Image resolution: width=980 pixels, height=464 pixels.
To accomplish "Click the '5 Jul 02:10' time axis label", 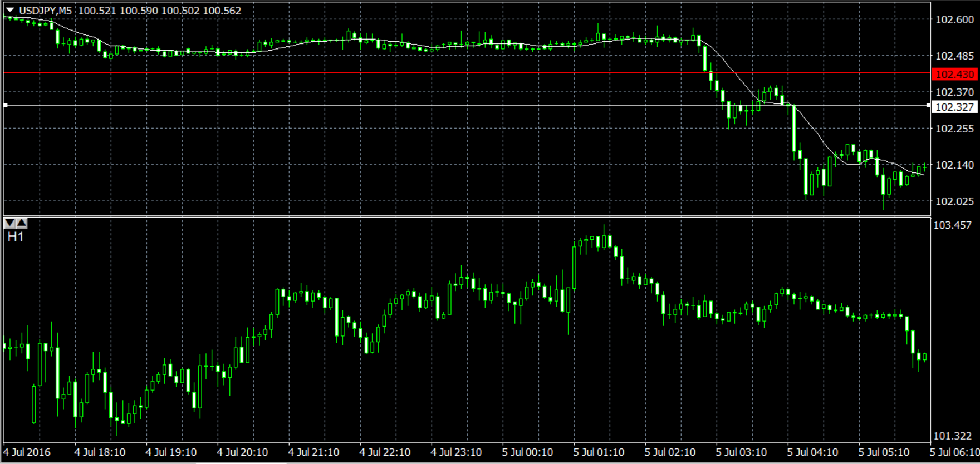I will click(x=670, y=452).
